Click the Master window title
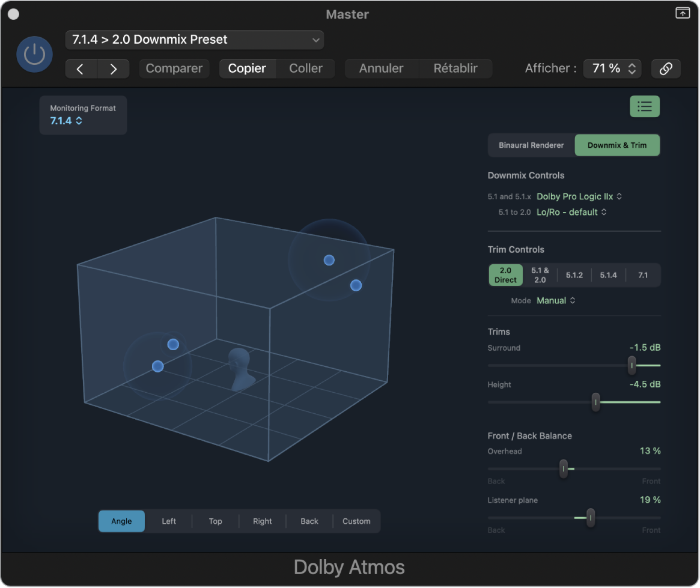 [347, 15]
